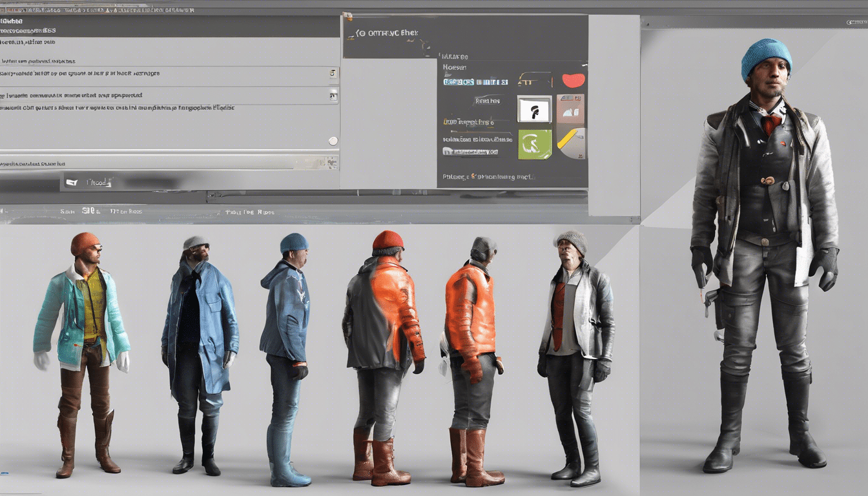Viewport: 868px width, 496px height.
Task: Choose the green tile with white swirl
Action: [535, 144]
